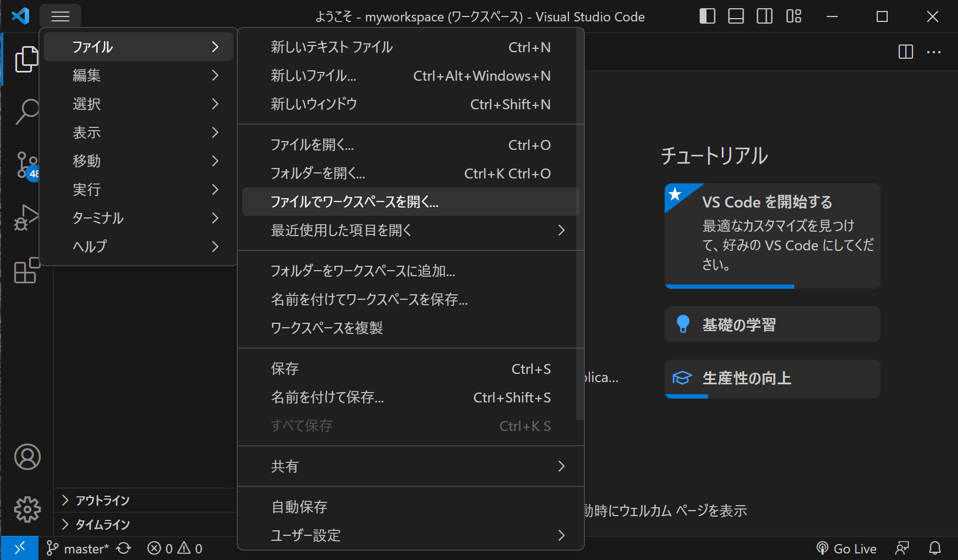Open the Customize Layout icon
This screenshot has height=560, width=958.
(794, 16)
